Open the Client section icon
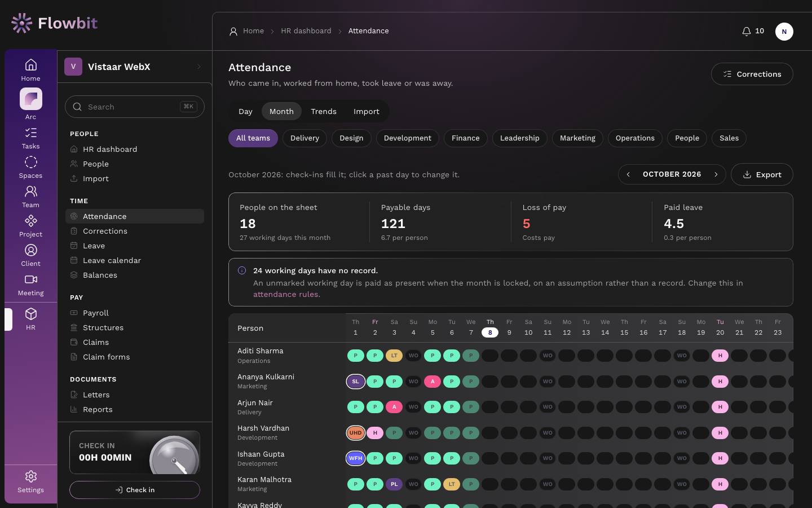Screen dimensions: 812x508 point(30,256)
